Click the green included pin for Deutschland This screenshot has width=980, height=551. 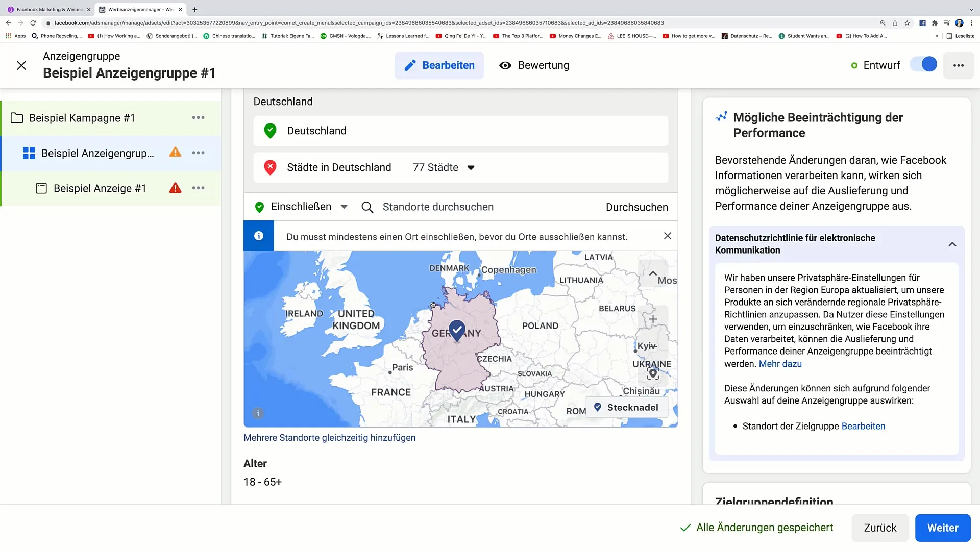[270, 131]
